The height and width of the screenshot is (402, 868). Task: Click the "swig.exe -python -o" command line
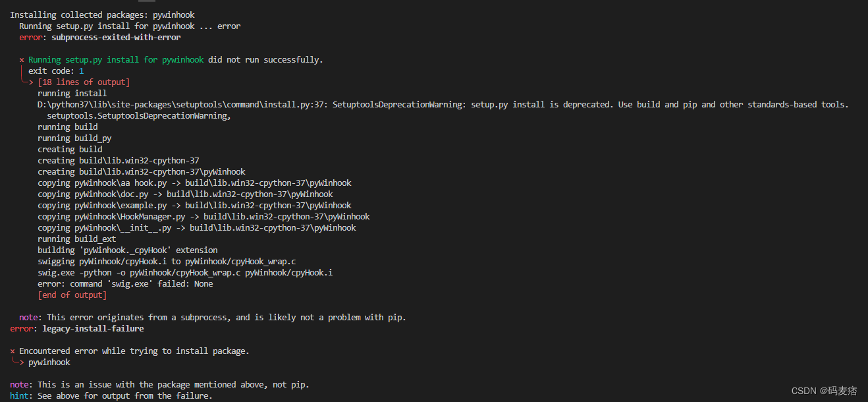click(x=184, y=273)
